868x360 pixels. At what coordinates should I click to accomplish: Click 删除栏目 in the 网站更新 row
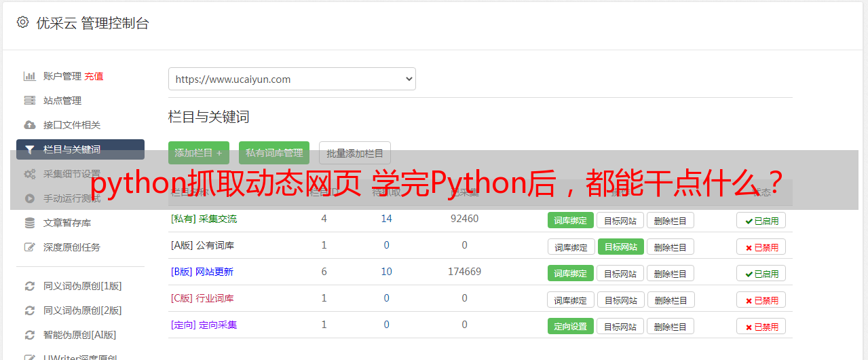pos(670,273)
